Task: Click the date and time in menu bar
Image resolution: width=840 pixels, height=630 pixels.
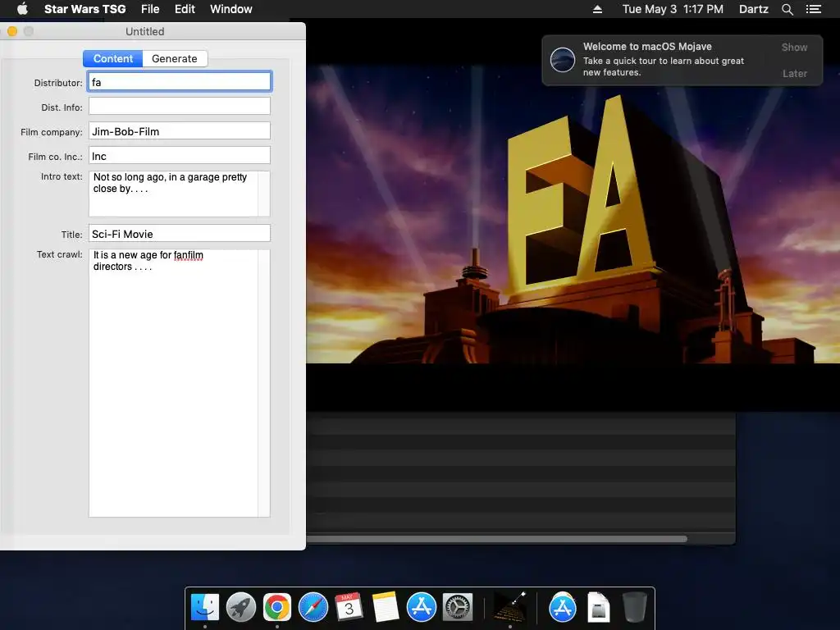Action: (673, 9)
